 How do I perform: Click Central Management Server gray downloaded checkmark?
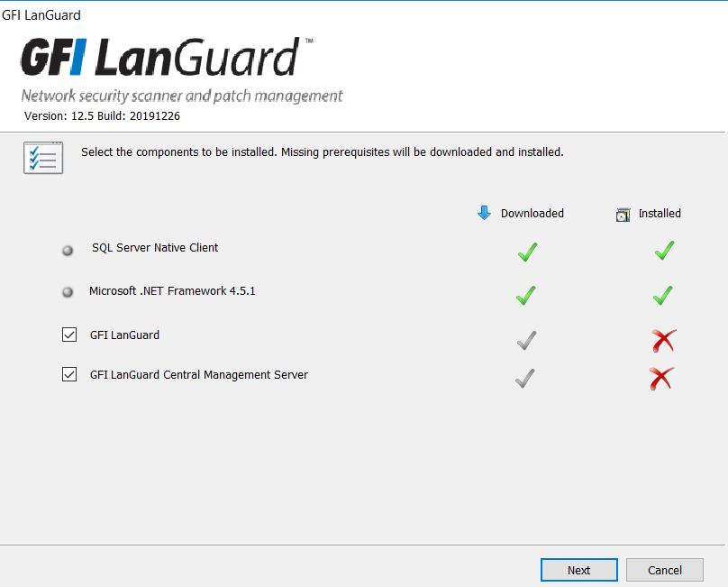[x=525, y=379]
